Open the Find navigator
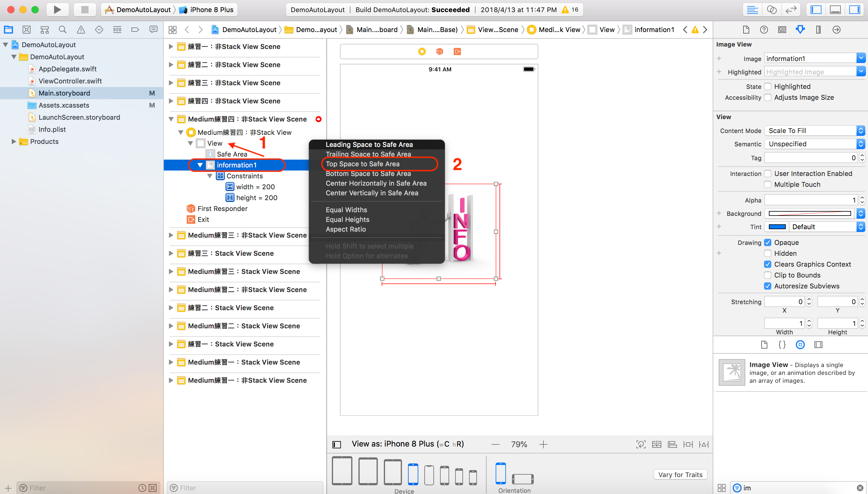868x494 pixels. click(x=62, y=30)
